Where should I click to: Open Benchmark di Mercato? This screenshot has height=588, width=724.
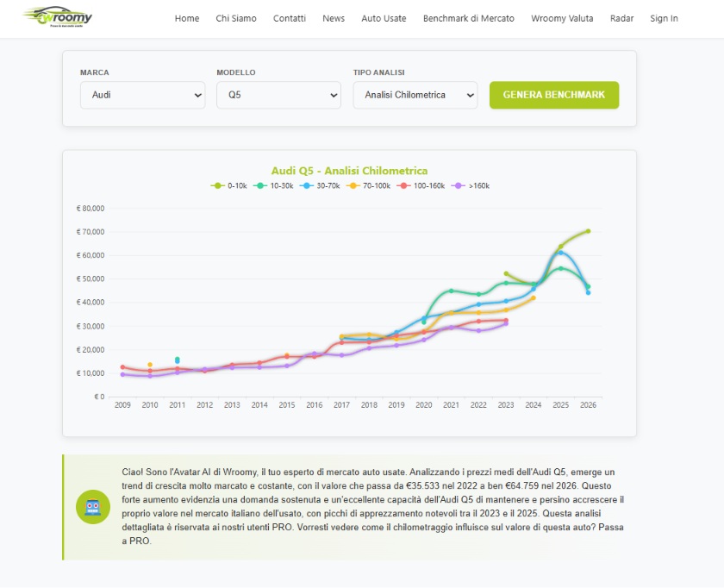click(469, 18)
